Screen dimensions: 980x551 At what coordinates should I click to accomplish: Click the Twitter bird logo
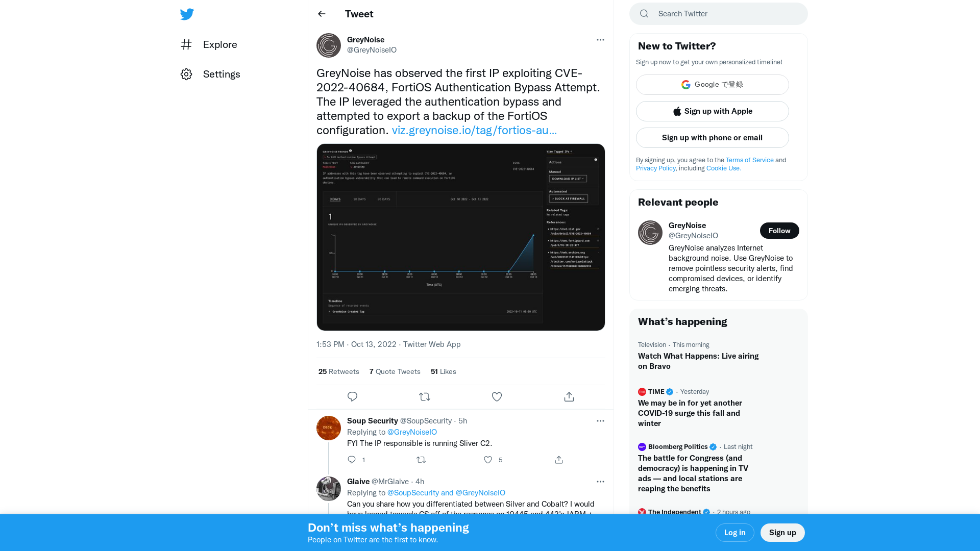point(187,14)
